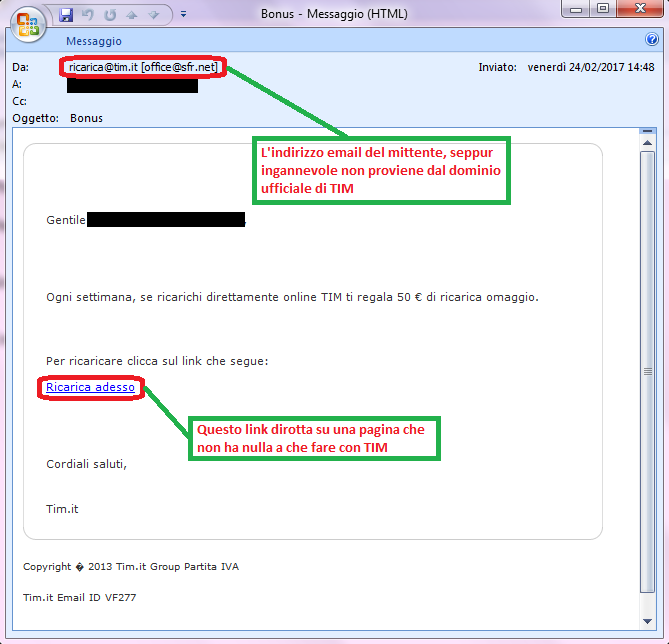The image size is (669, 644).
Task: Close the Bonus message window
Action: (x=640, y=9)
